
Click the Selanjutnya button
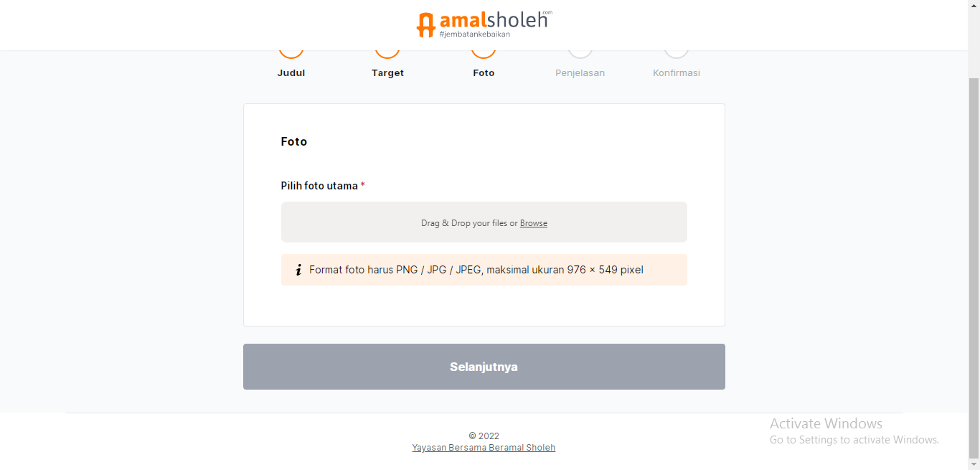pos(484,366)
